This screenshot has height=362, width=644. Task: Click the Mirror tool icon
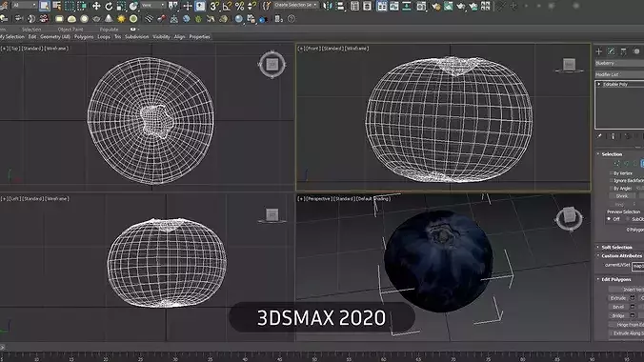(328, 6)
